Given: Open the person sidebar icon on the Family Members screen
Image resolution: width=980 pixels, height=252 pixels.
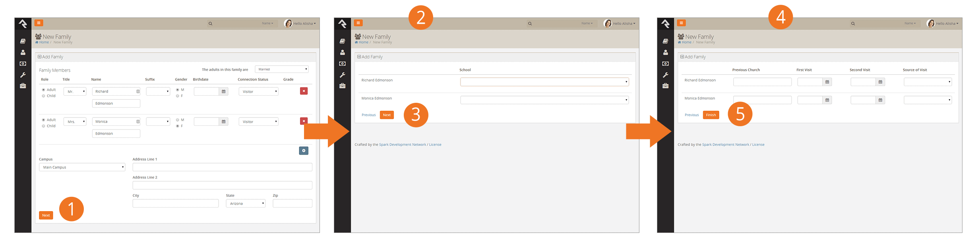Looking at the screenshot, I should click(x=23, y=52).
